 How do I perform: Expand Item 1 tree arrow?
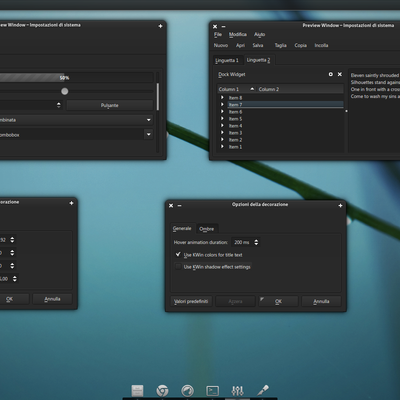coord(222,146)
